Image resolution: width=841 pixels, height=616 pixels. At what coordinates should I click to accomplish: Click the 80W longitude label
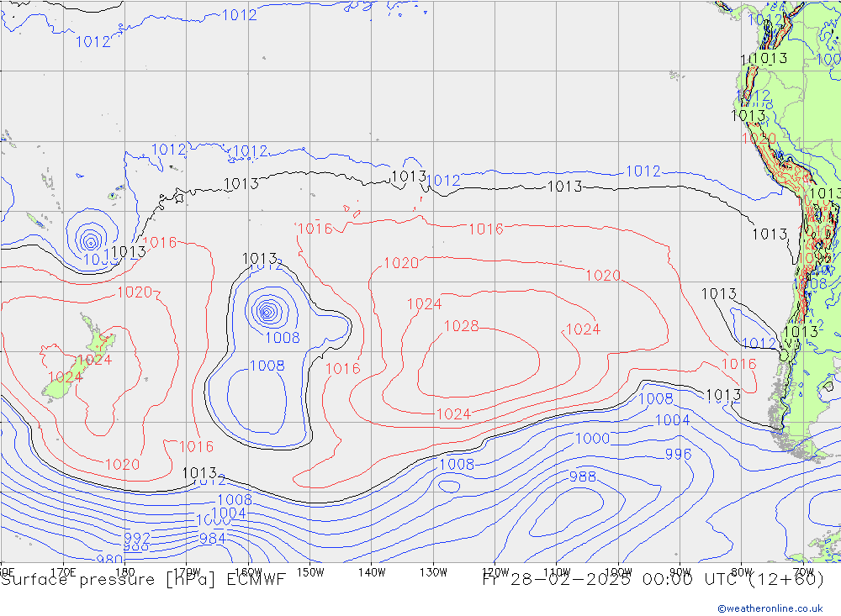pos(742,571)
